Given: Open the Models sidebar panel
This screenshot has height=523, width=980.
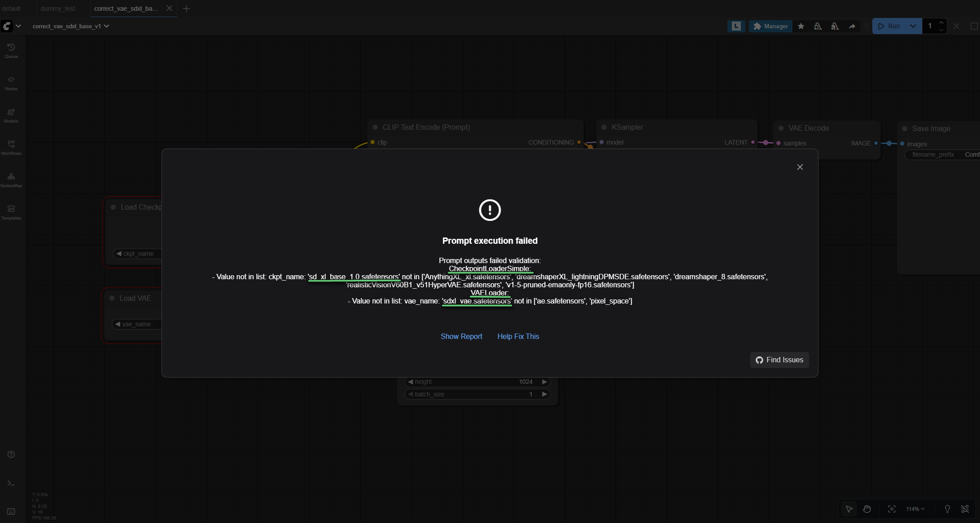Looking at the screenshot, I should pyautogui.click(x=11, y=114).
